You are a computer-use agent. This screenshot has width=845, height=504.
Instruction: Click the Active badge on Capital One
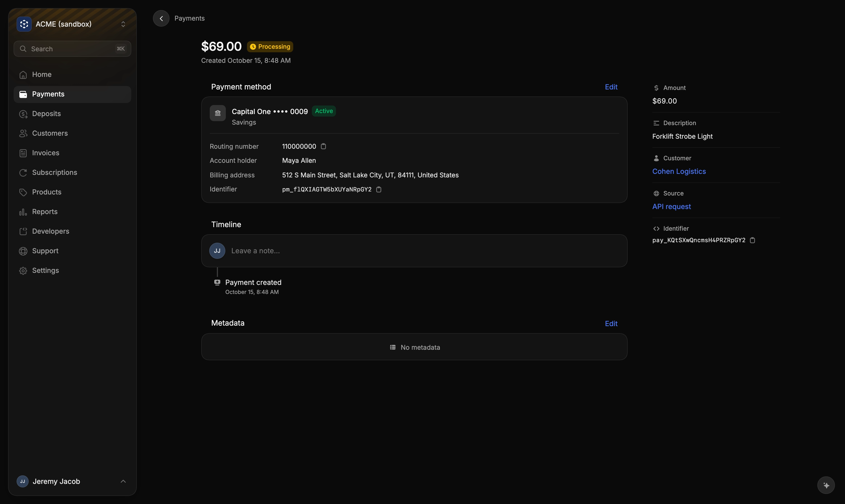click(x=324, y=111)
